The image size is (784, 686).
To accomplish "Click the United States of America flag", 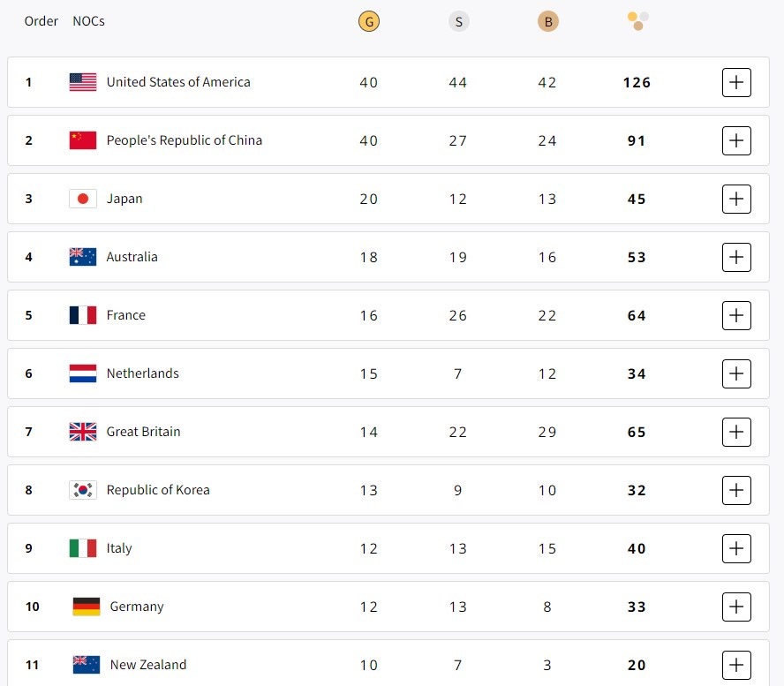I will (83, 82).
